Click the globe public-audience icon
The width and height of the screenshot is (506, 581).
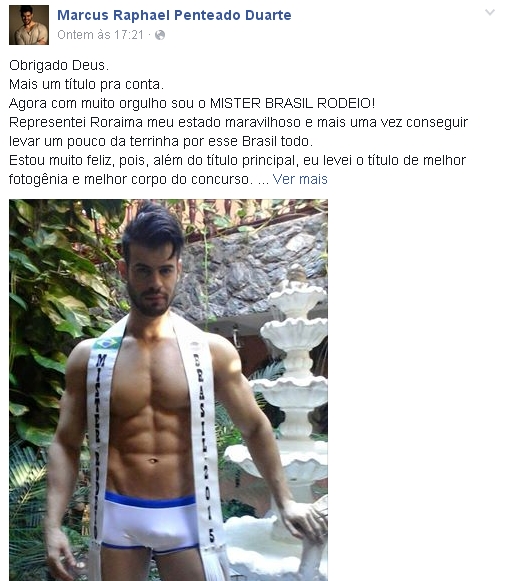[x=160, y=35]
